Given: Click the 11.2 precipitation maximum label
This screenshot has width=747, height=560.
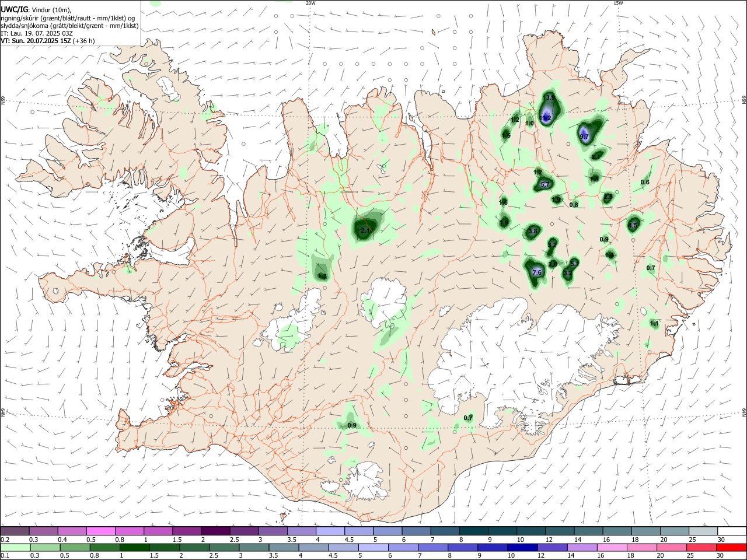Looking at the screenshot, I should (x=546, y=118).
